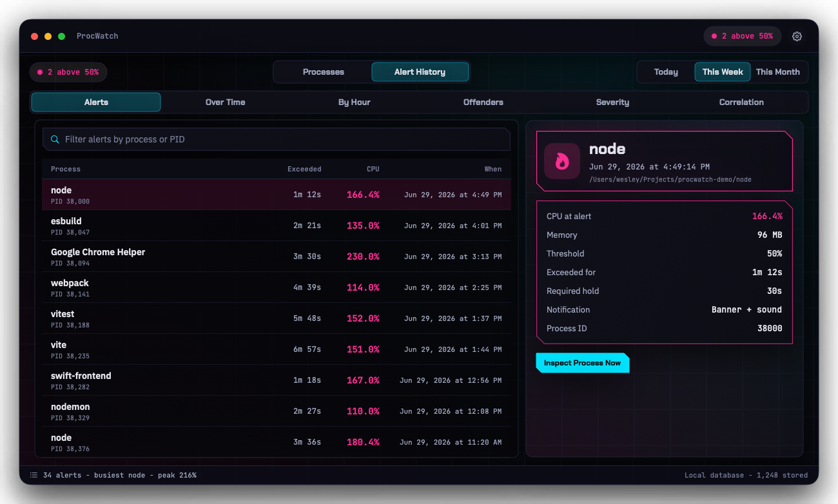This screenshot has height=504, width=838.
Task: Sort by the When column header
Action: [493, 169]
